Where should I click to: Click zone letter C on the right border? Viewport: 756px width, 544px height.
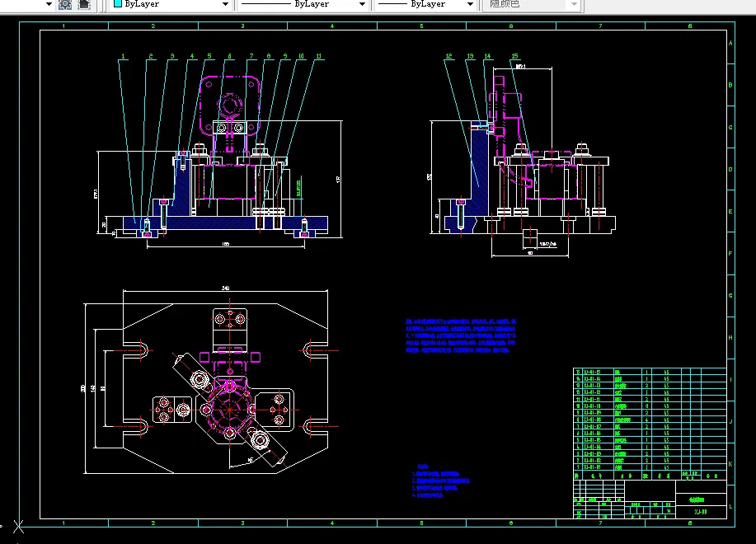730,128
